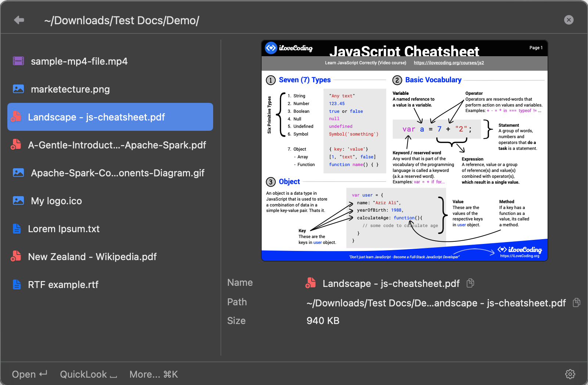Select My logo.ico file
The height and width of the screenshot is (385, 588).
110,201
